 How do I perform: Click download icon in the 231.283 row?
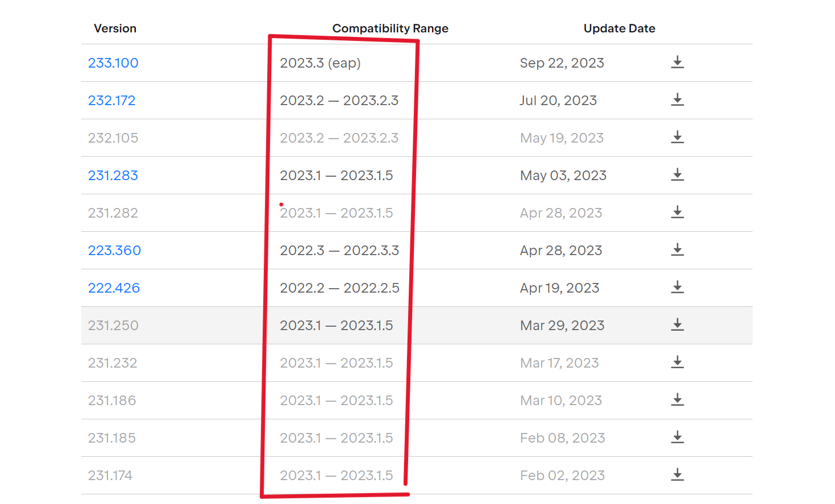(677, 175)
